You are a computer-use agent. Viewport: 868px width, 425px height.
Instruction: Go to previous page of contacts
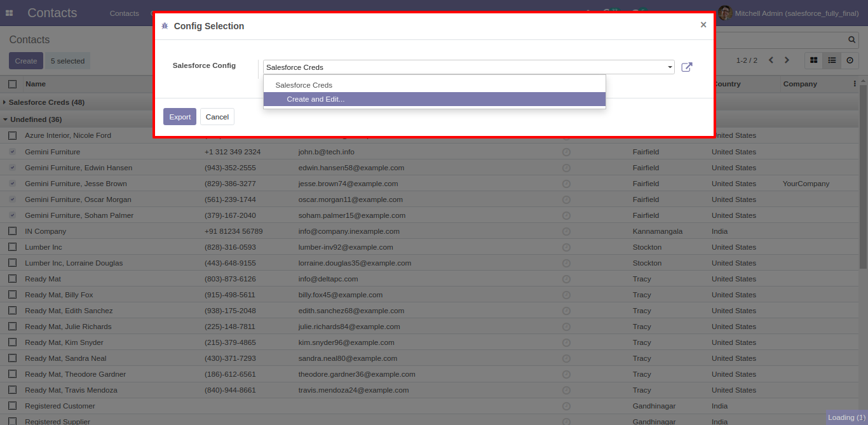[771, 60]
